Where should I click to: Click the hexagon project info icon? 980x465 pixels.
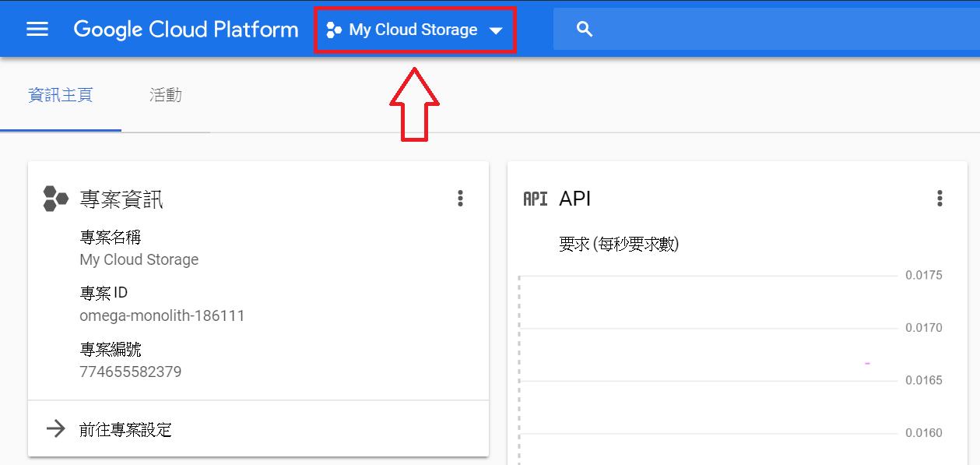pyautogui.click(x=56, y=199)
